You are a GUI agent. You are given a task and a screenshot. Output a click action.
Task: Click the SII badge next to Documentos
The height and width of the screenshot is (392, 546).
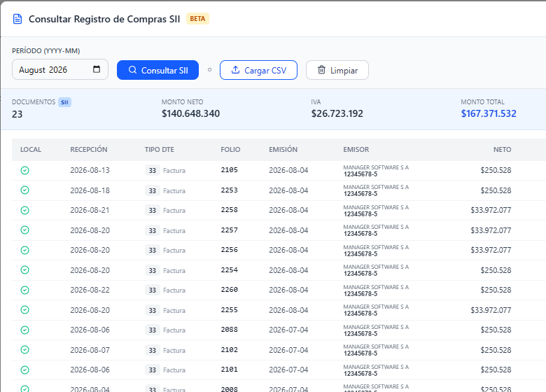point(64,102)
